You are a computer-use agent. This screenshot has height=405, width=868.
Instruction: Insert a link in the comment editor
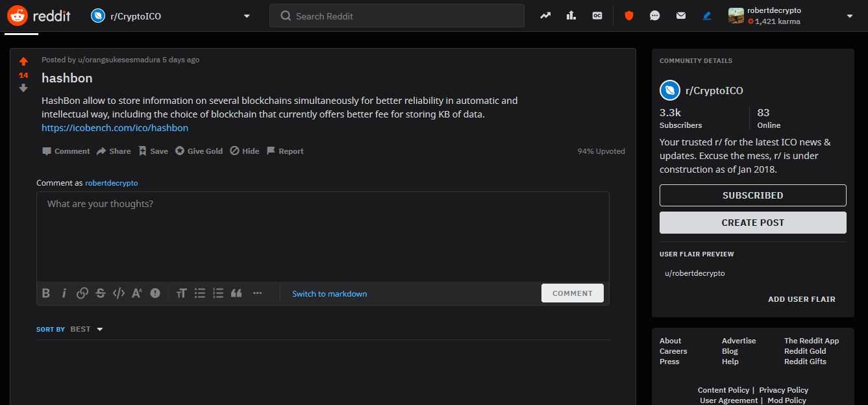tap(82, 293)
